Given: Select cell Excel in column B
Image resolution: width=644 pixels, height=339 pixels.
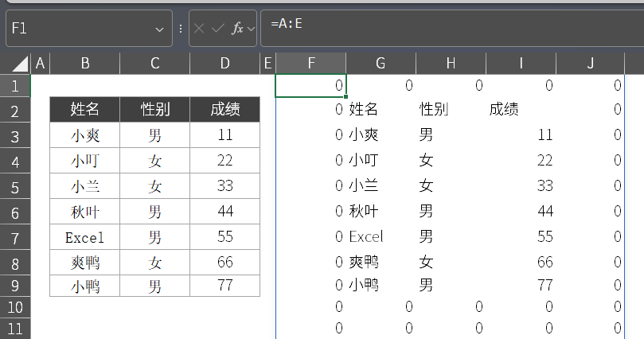Looking at the screenshot, I should click(x=85, y=237).
